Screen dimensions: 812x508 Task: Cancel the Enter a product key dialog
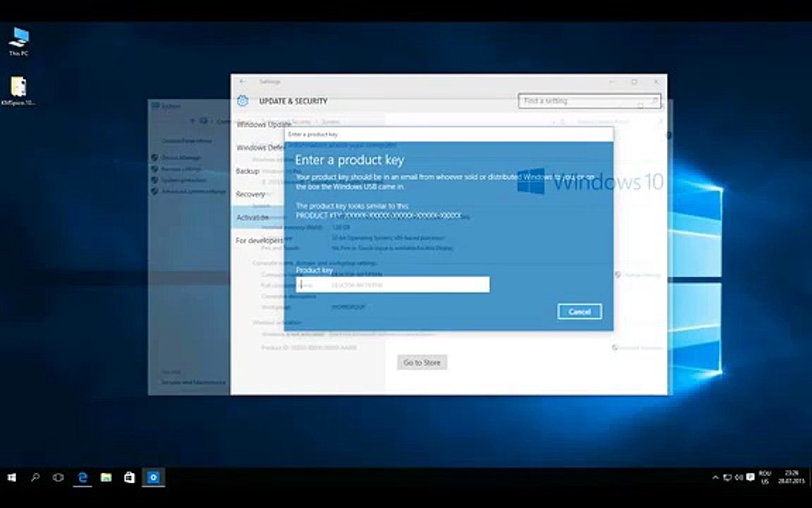click(579, 312)
